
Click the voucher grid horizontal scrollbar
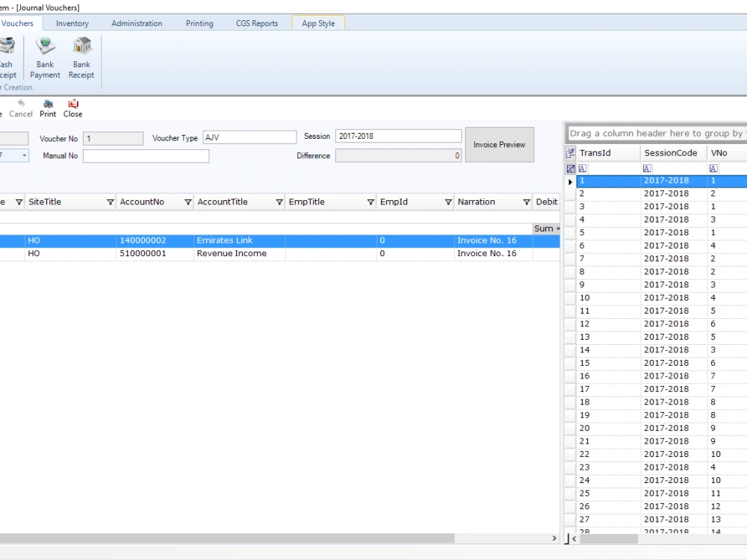[227, 538]
